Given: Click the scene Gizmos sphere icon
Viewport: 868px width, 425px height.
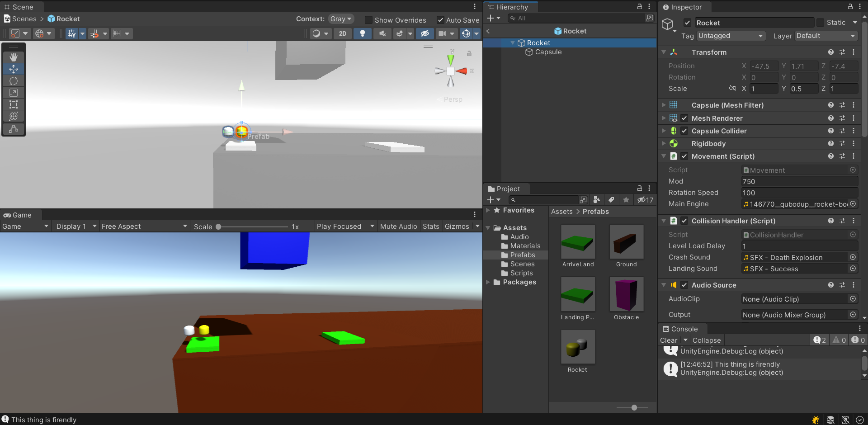Looking at the screenshot, I should (466, 33).
